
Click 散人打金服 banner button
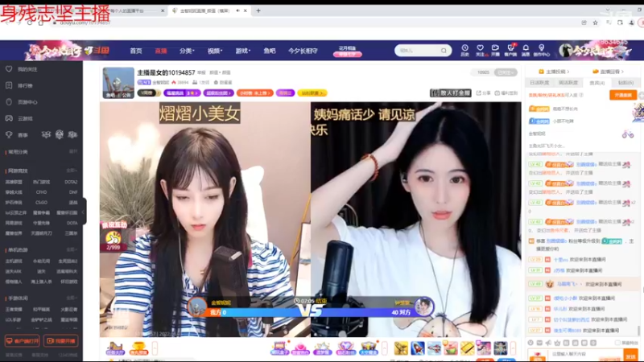[451, 93]
